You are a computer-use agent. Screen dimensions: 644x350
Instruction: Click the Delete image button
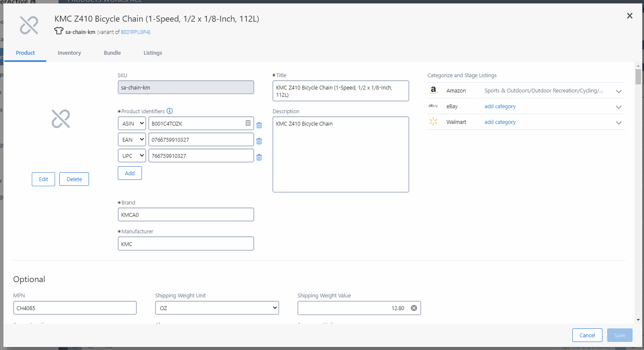coord(74,179)
